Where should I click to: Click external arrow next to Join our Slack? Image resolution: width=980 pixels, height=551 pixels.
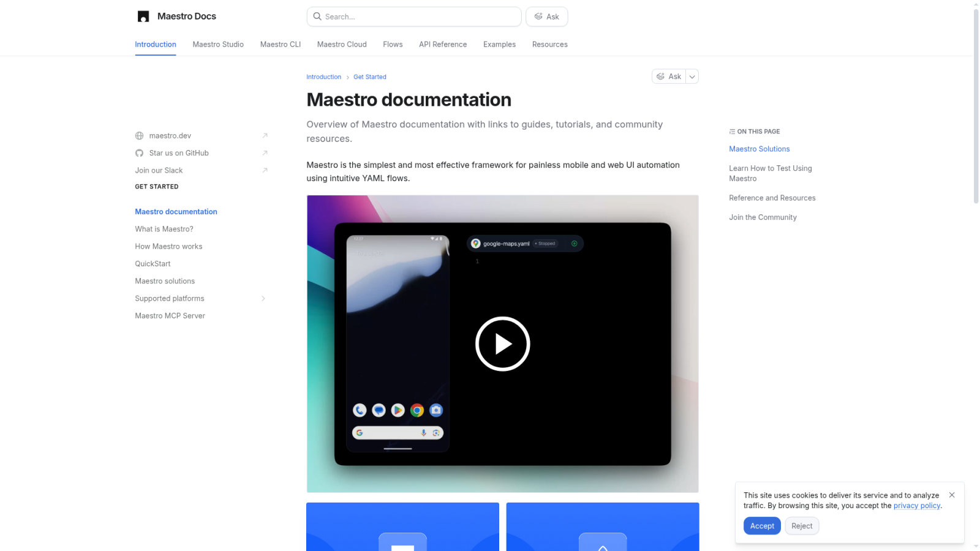[x=265, y=170]
